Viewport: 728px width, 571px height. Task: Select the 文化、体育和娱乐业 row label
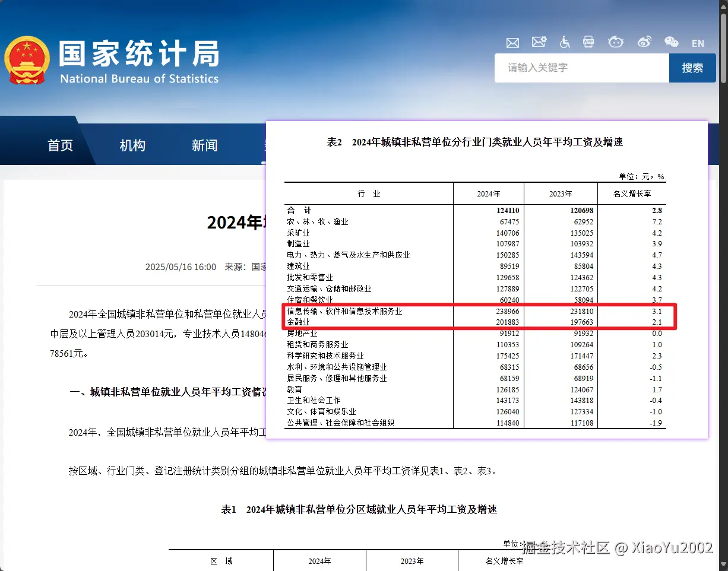click(x=321, y=411)
